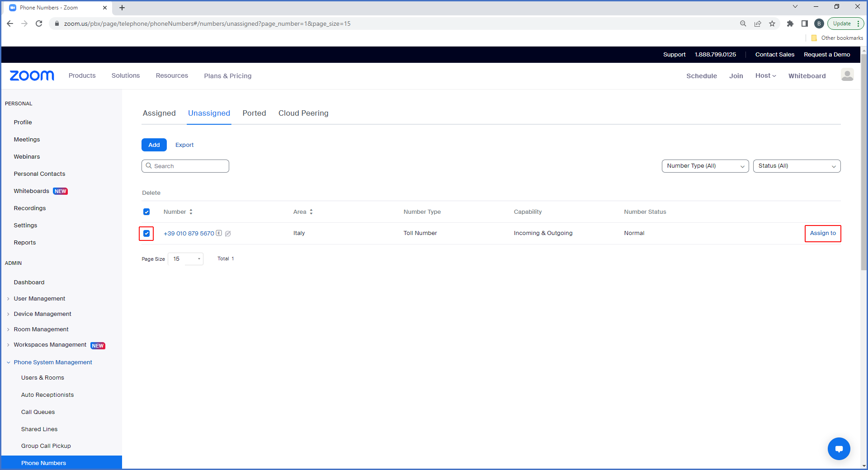The width and height of the screenshot is (868, 470).
Task: Open the Resources menu
Action: pos(172,75)
